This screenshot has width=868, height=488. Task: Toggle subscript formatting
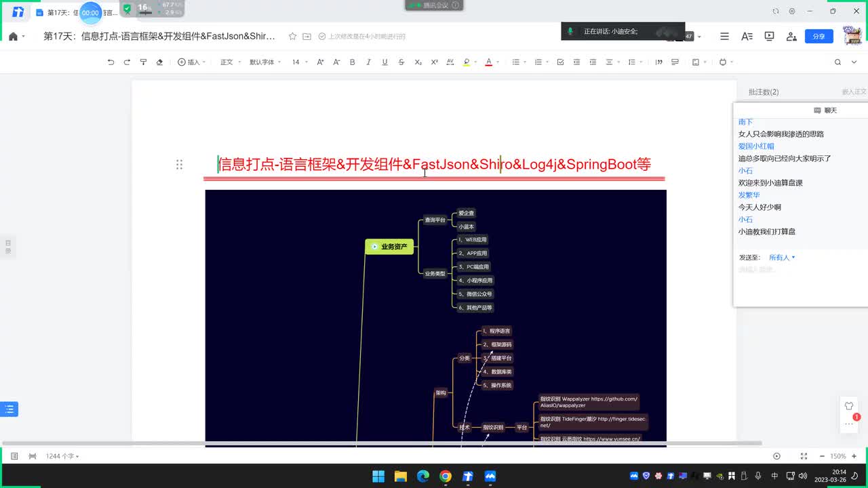tap(418, 62)
